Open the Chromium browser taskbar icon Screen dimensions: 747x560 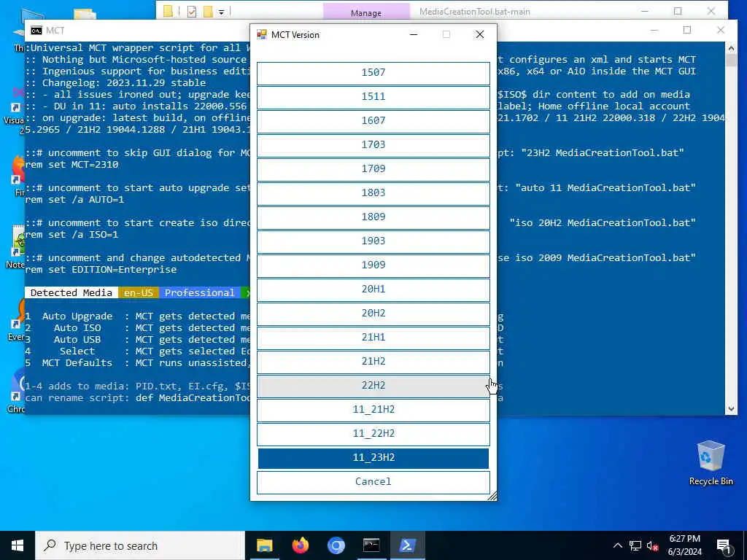click(336, 545)
